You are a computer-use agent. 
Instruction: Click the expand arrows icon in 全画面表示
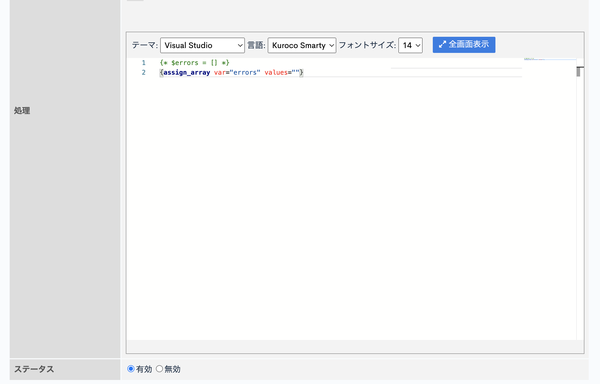[x=442, y=44]
